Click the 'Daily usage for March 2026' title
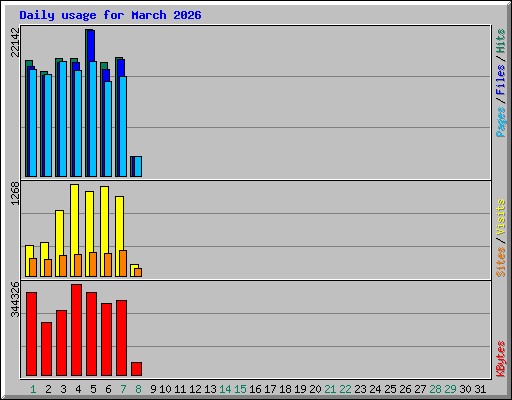The image size is (512, 400). click(110, 15)
